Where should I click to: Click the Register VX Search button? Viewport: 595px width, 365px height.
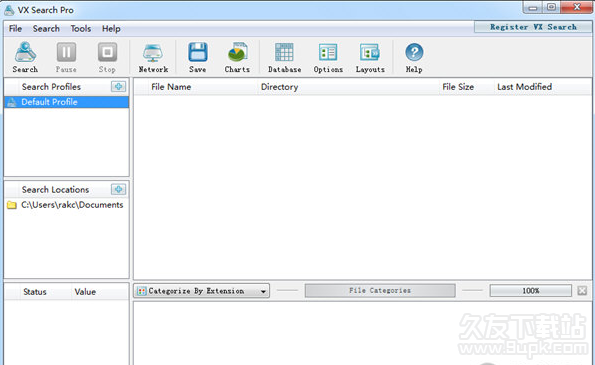[x=533, y=27]
